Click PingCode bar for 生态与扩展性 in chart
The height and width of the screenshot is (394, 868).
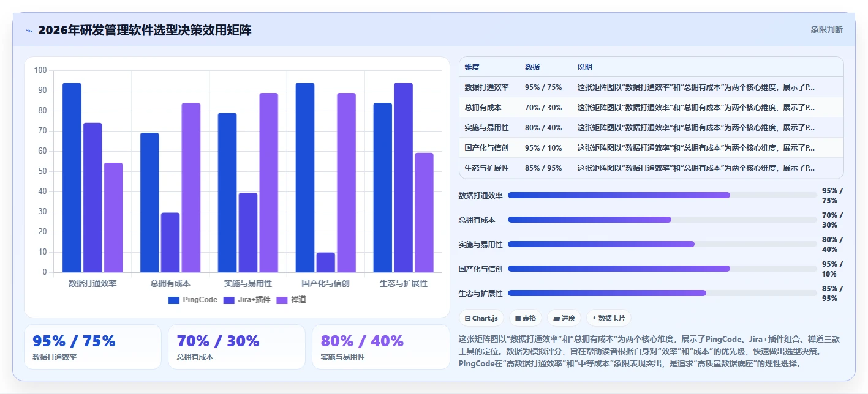tap(383, 188)
